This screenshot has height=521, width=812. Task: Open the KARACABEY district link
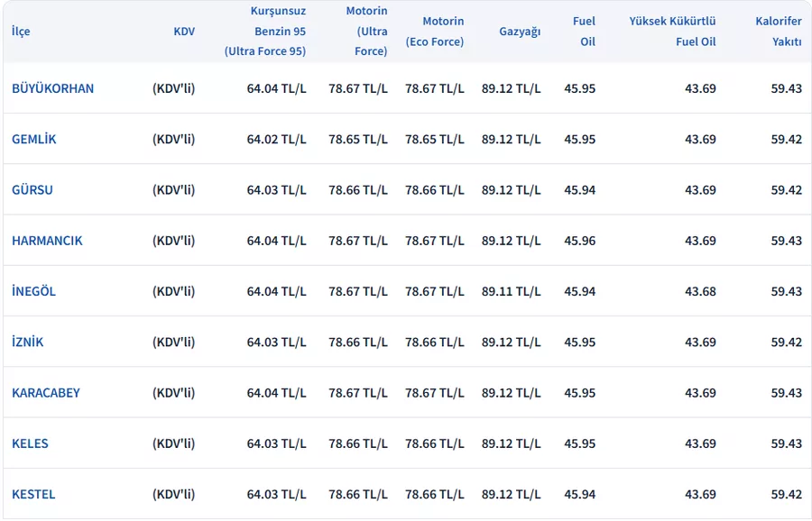46,393
